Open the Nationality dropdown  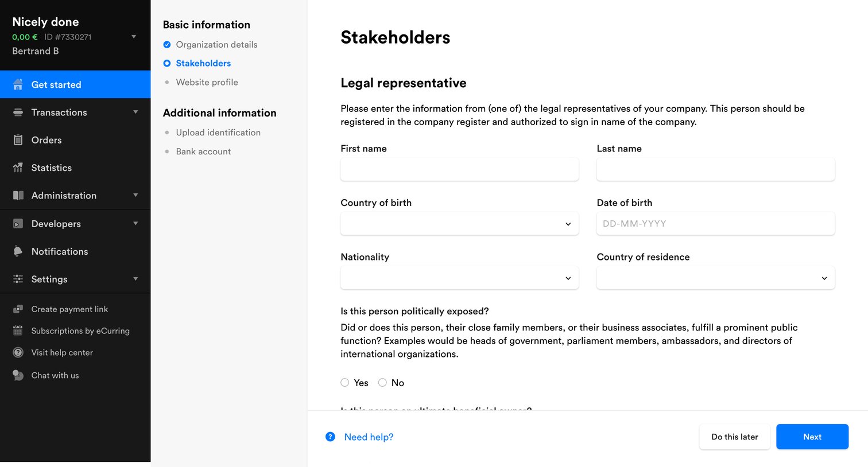[459, 278]
